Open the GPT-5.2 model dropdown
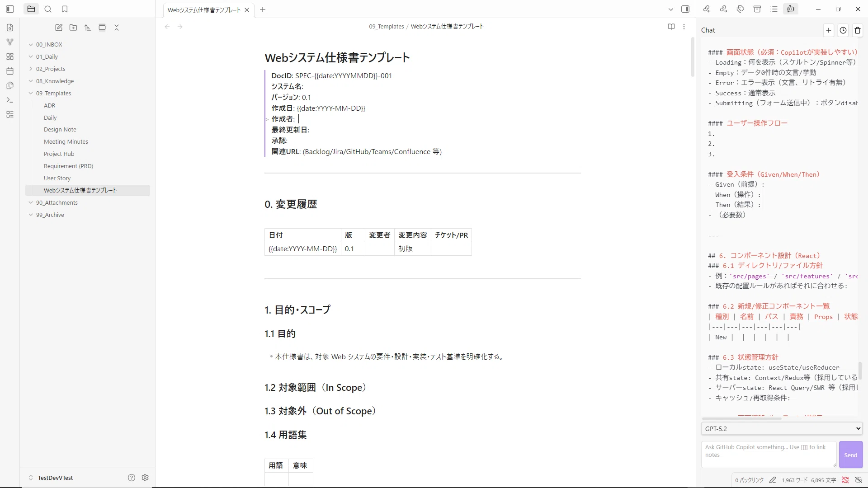 click(x=782, y=428)
